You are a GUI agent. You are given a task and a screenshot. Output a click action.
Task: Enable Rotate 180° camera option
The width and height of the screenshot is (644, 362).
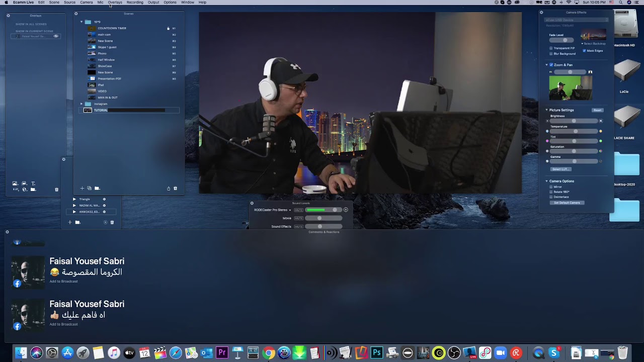point(551,192)
